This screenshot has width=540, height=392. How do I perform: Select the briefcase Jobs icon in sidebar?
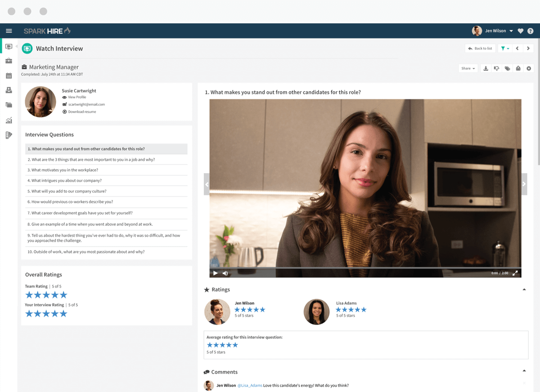pyautogui.click(x=9, y=61)
